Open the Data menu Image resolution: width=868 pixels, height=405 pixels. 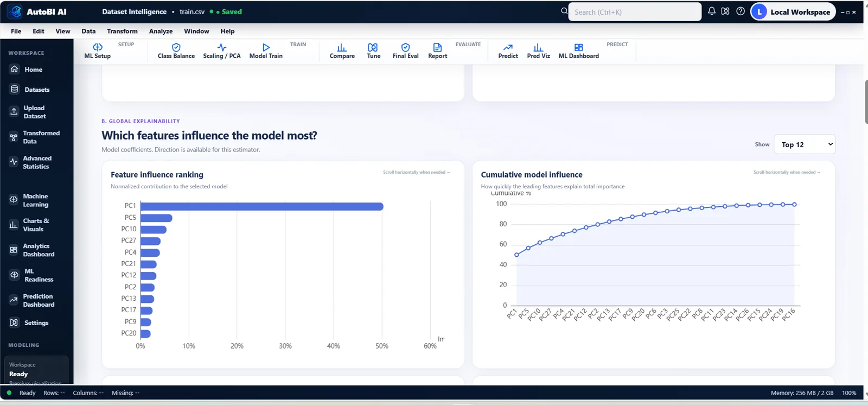[88, 31]
